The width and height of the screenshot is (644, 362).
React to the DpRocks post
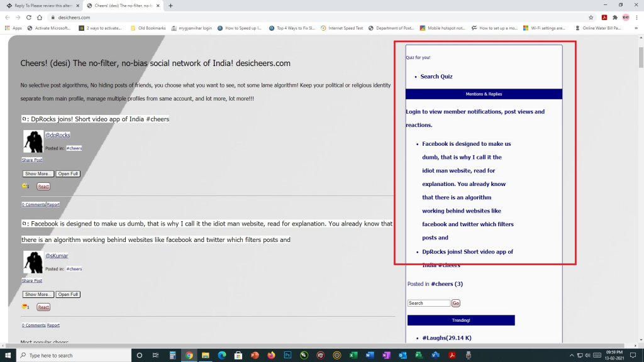click(x=43, y=186)
